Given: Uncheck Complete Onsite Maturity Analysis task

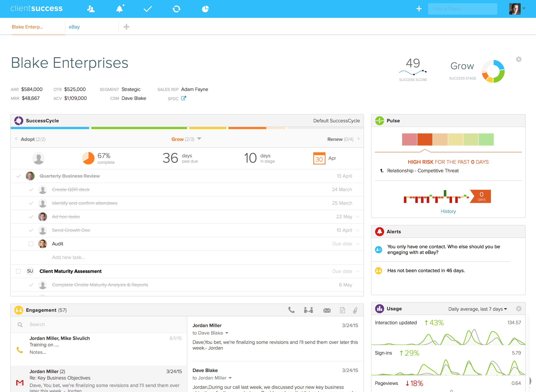Looking at the screenshot, I should (31, 285).
